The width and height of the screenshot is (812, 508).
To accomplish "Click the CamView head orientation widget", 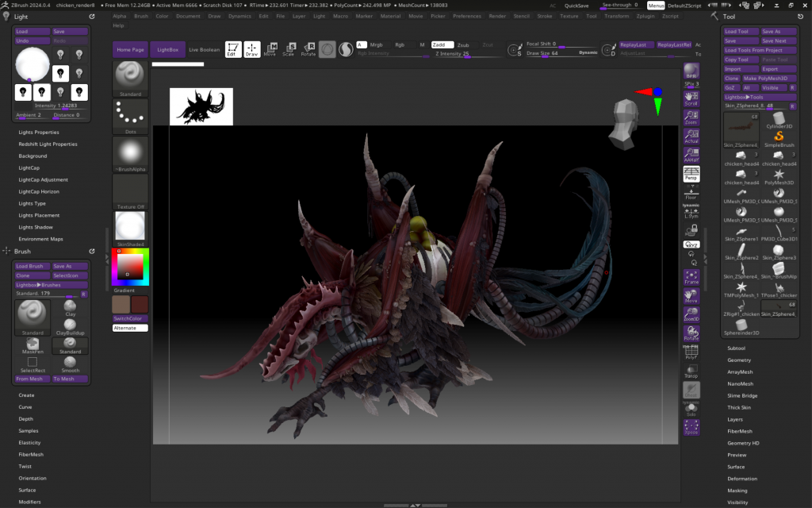I will [x=626, y=125].
